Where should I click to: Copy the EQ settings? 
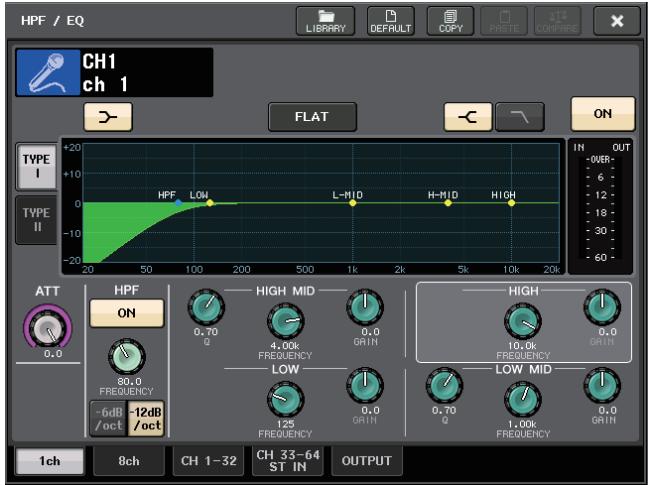(450, 21)
